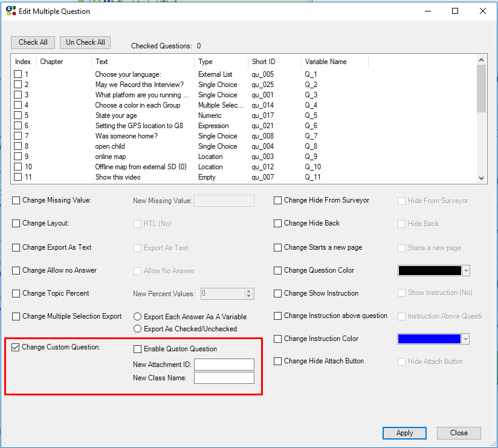Select the 'Choose a color in each Group' text
This screenshot has height=448, width=498.
[138, 105]
